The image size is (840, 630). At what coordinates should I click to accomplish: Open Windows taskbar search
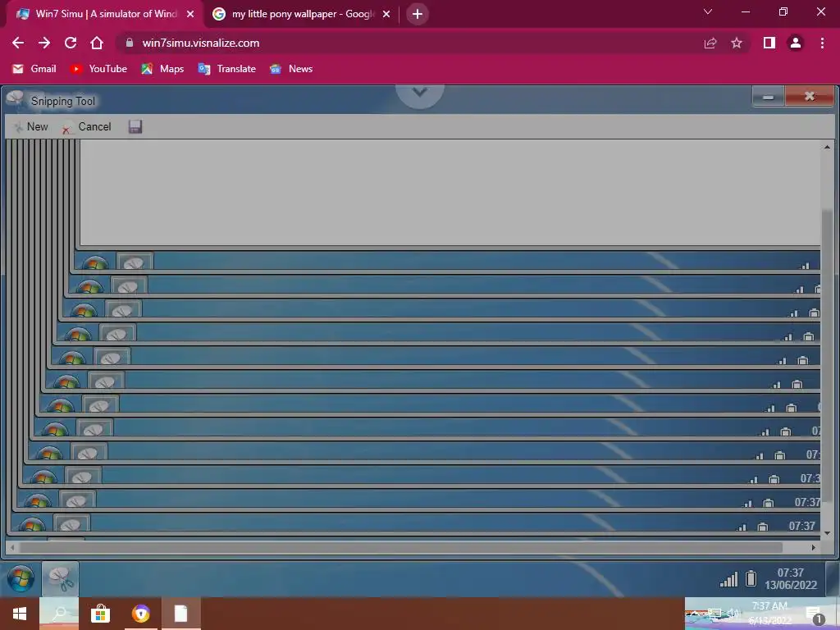[59, 614]
